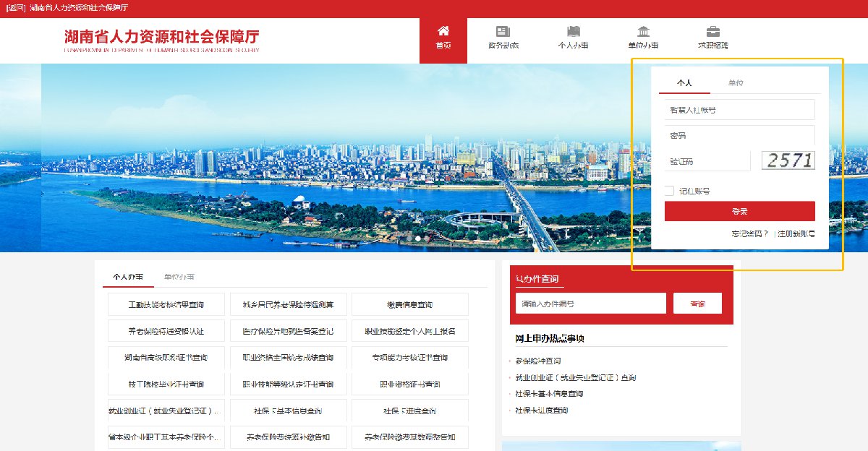Screen dimensions: 868x451
Task: Open 社保卡进度查询 in hot items list
Action: 542,411
